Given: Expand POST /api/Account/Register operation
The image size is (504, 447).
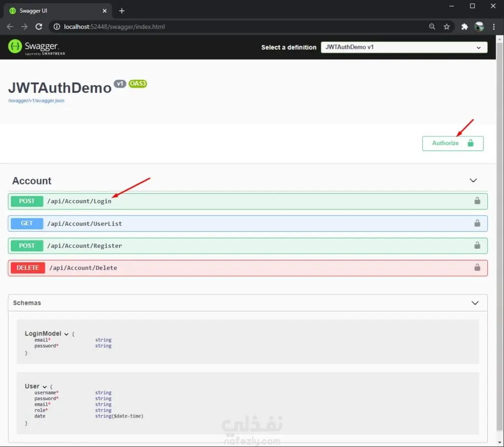Looking at the screenshot, I should tap(248, 246).
